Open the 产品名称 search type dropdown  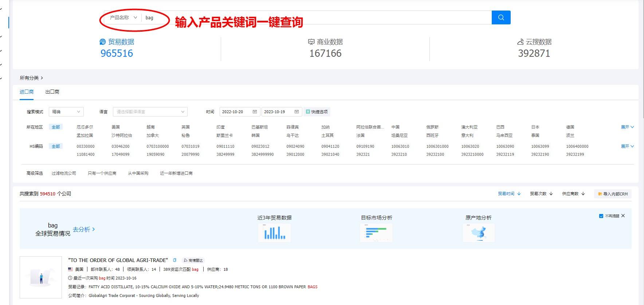click(x=123, y=17)
